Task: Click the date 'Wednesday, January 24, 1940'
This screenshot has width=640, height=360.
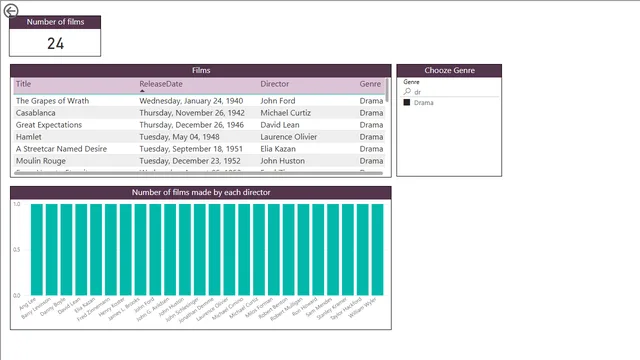Action: click(191, 100)
